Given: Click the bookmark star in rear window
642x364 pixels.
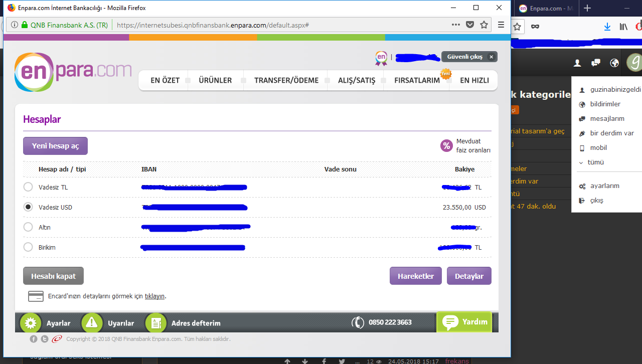Looking at the screenshot, I should (517, 27).
